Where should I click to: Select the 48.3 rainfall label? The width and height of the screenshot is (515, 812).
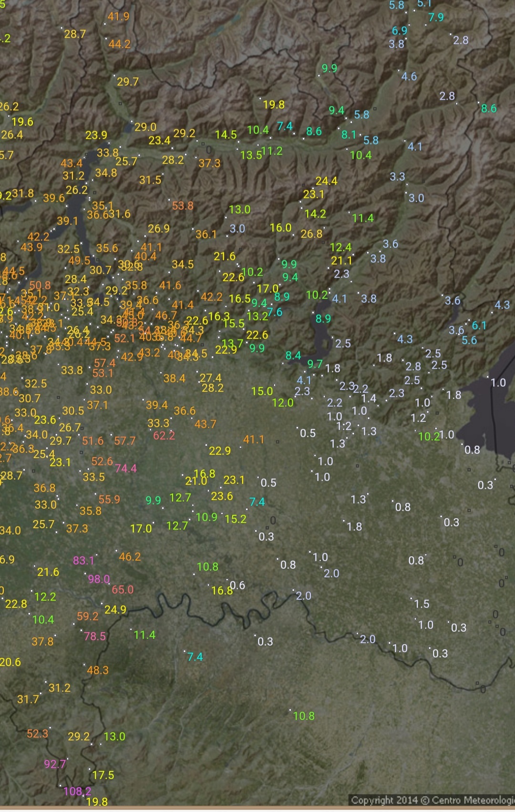(x=98, y=670)
